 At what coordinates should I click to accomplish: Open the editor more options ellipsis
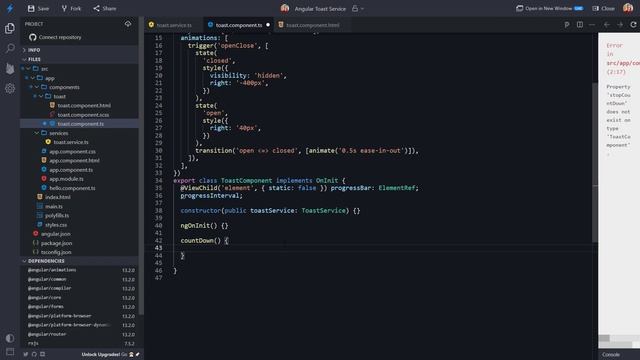592,25
